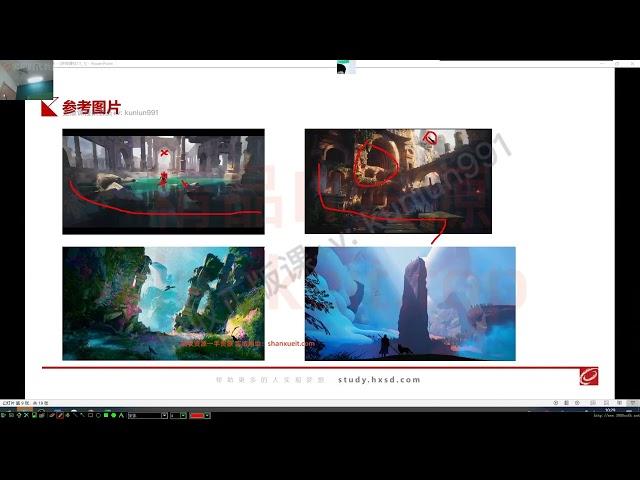
Task: Start slideshow from status bar icon
Action: coord(632,403)
